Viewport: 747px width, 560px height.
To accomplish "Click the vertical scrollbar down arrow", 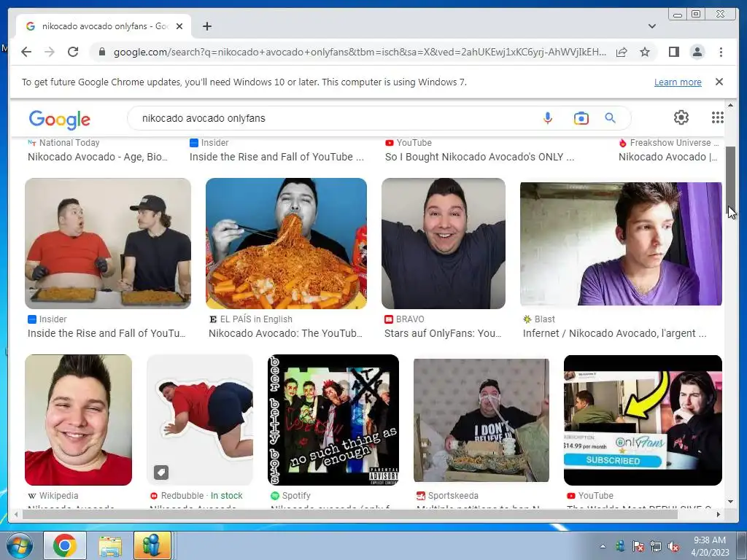I will [x=730, y=502].
